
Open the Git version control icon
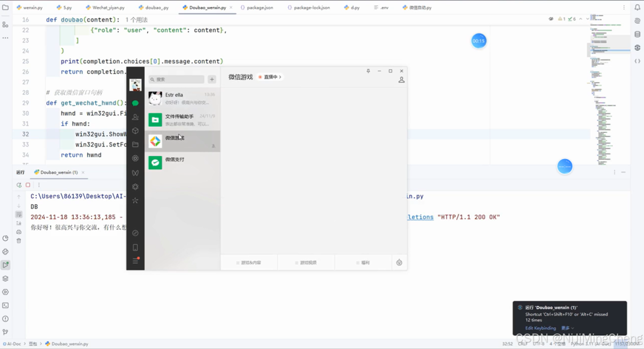5,332
